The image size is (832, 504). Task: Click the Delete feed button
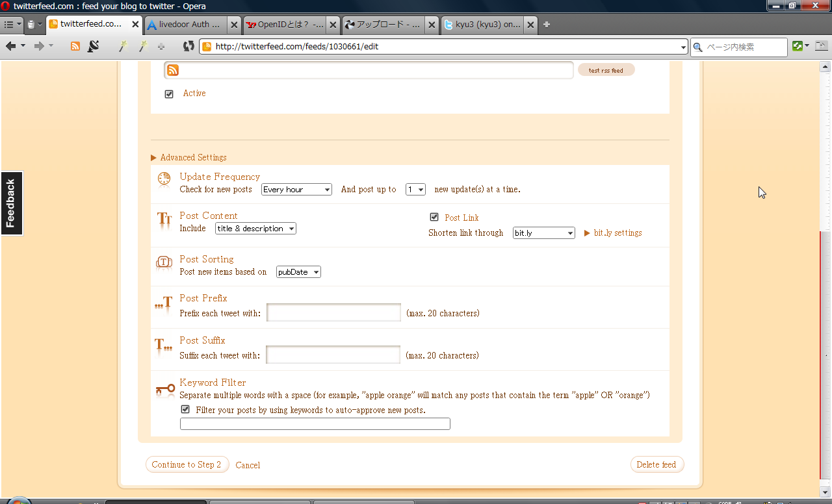pyautogui.click(x=656, y=464)
